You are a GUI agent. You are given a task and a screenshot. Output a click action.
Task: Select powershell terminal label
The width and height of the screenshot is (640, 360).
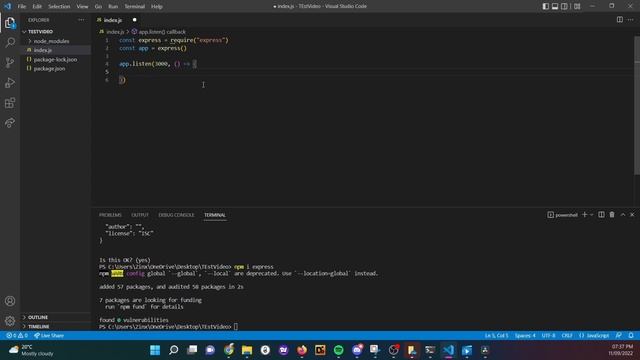tap(562, 215)
